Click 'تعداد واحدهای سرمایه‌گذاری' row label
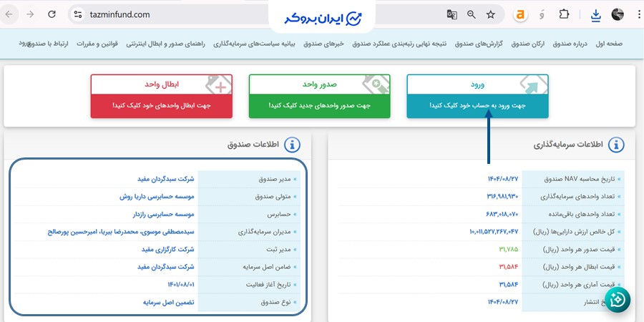 [x=578, y=197]
